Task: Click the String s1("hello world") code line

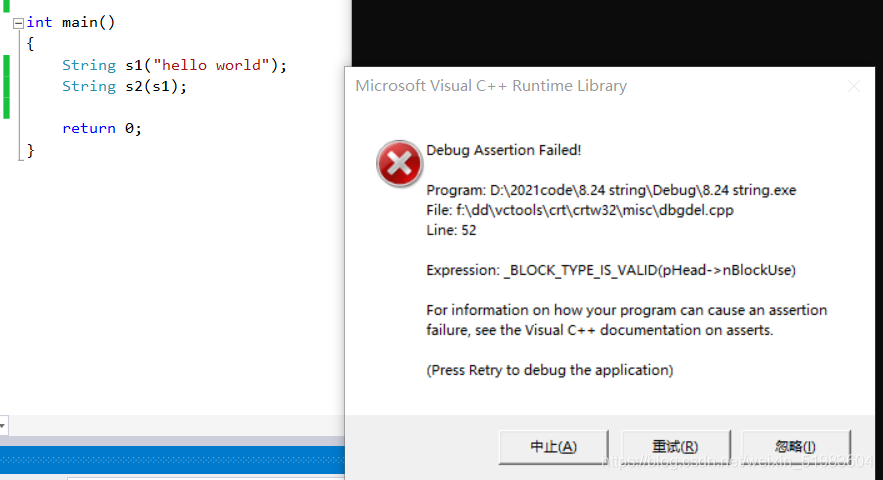Action: point(174,65)
